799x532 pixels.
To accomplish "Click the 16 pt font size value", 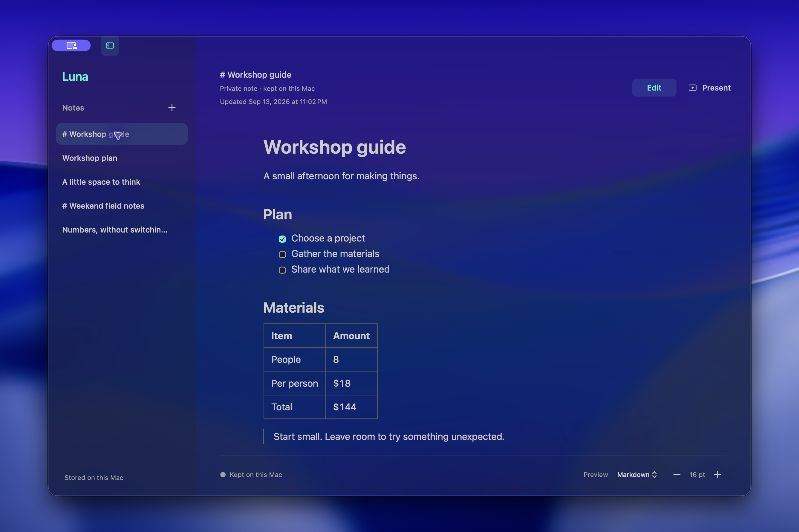I will (697, 475).
